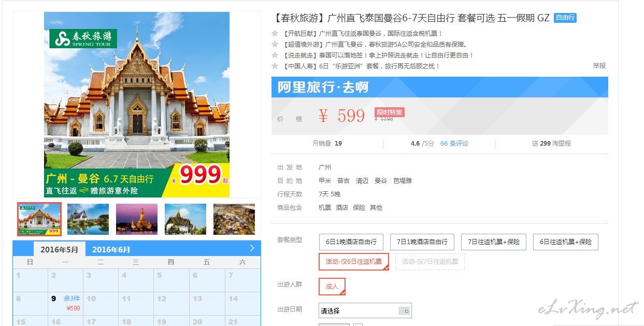Select the 2016年5月 calendar tab
The width and height of the screenshot is (644, 326).
[59, 249]
